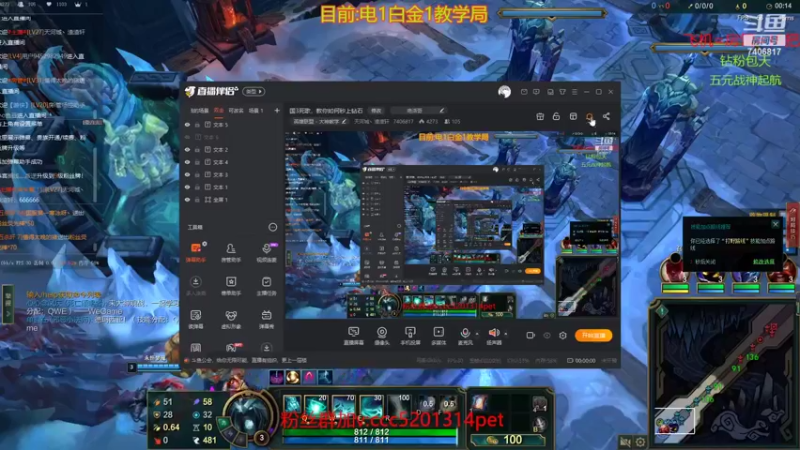Screen dimensions: 800x450
Task: Open streaming settings gear near 开始直播
Action: click(x=563, y=335)
